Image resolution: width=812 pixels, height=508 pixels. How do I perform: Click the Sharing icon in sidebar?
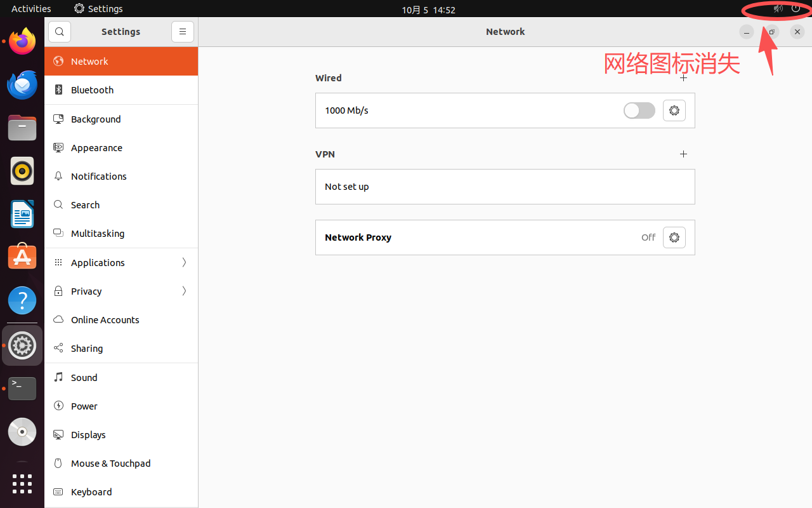(58, 348)
